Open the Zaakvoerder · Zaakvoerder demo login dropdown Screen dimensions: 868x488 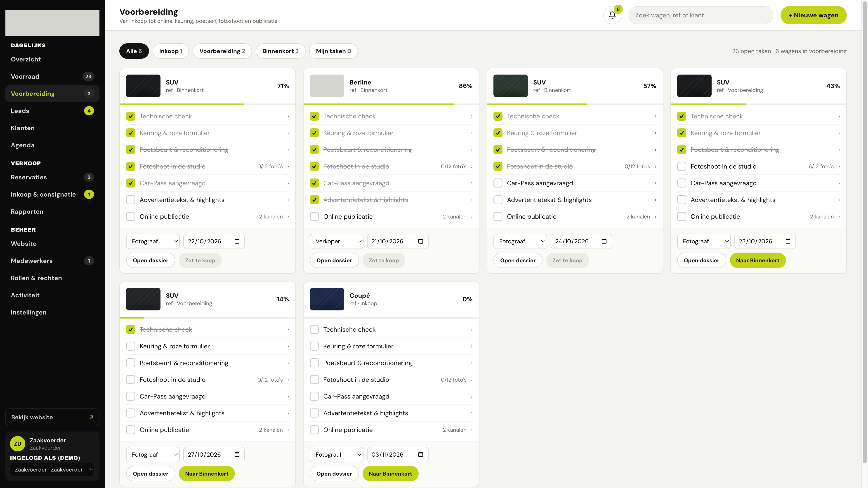pos(53,469)
